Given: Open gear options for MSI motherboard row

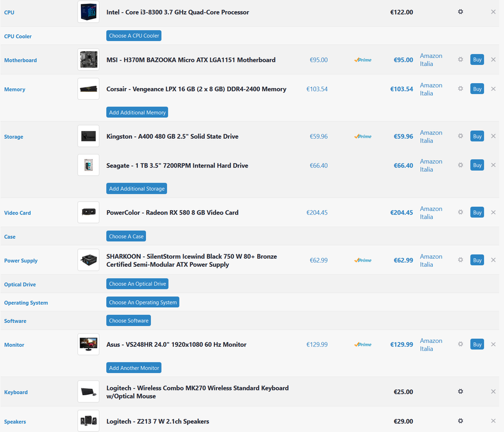Looking at the screenshot, I should (460, 59).
